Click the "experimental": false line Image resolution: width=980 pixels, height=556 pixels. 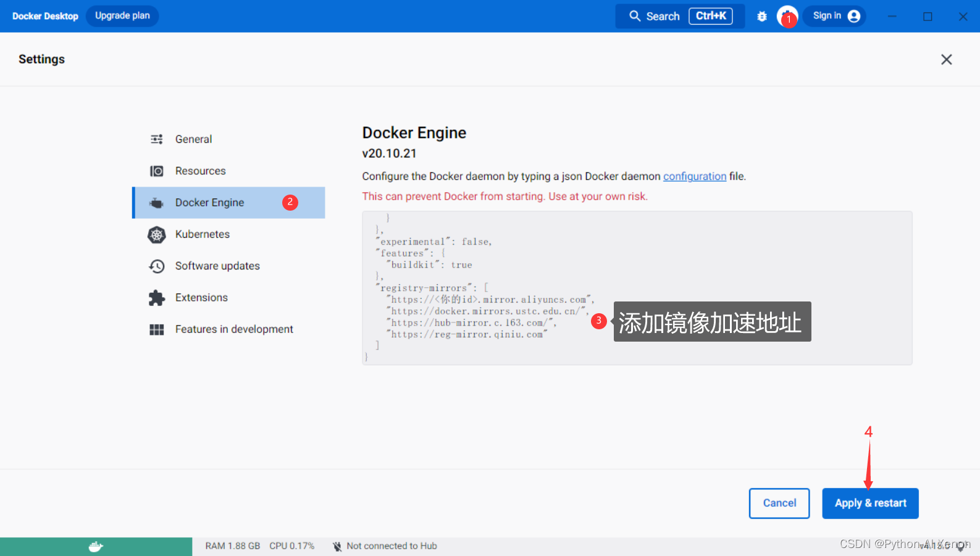(x=433, y=242)
